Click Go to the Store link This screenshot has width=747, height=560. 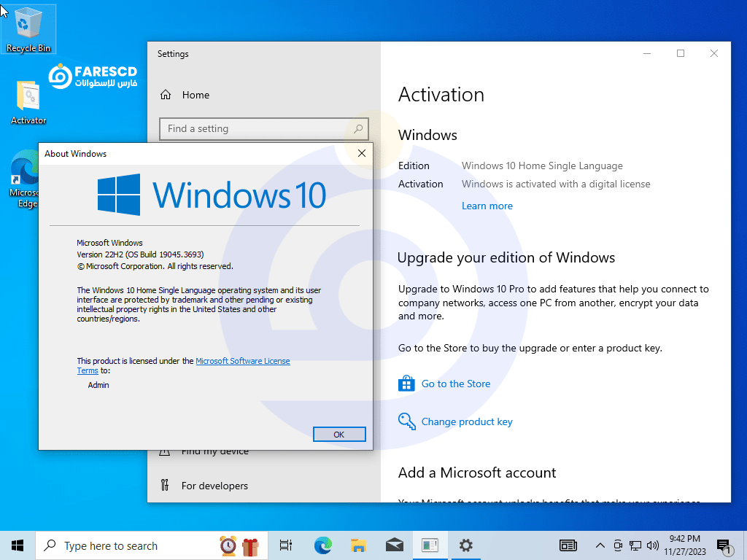455,384
